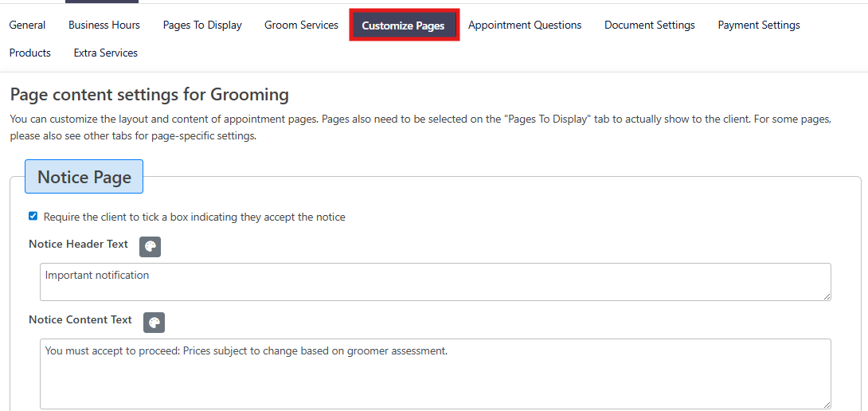Viewport: 868px width, 411px height.
Task: Open the Payment Settings tab
Action: pyautogui.click(x=758, y=25)
